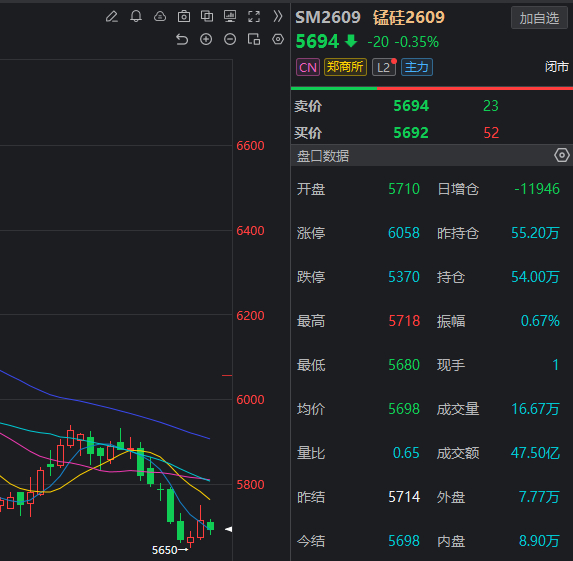Image resolution: width=573 pixels, height=561 pixels.
Task: Click the cloud save icon
Action: click(x=160, y=16)
